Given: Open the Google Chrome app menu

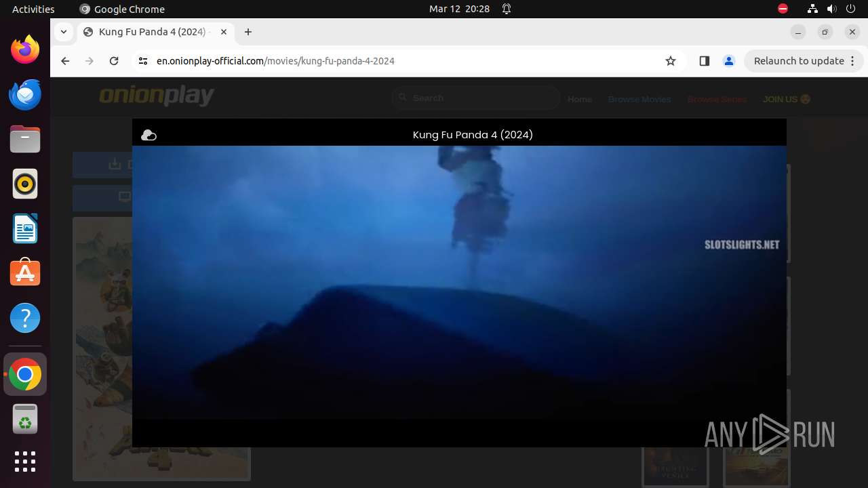Looking at the screenshot, I should [x=122, y=9].
